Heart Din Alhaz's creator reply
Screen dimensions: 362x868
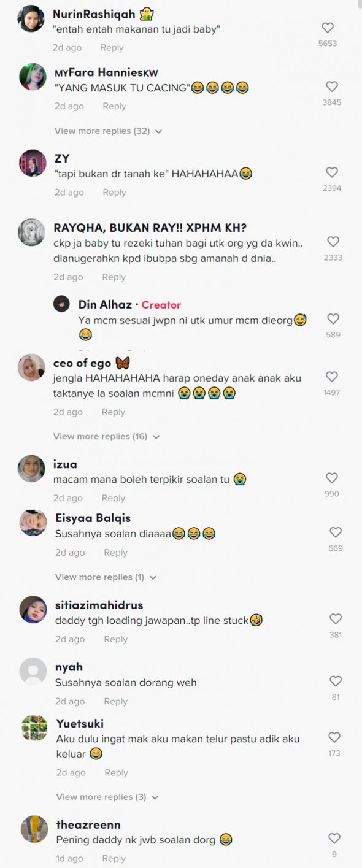[333, 319]
